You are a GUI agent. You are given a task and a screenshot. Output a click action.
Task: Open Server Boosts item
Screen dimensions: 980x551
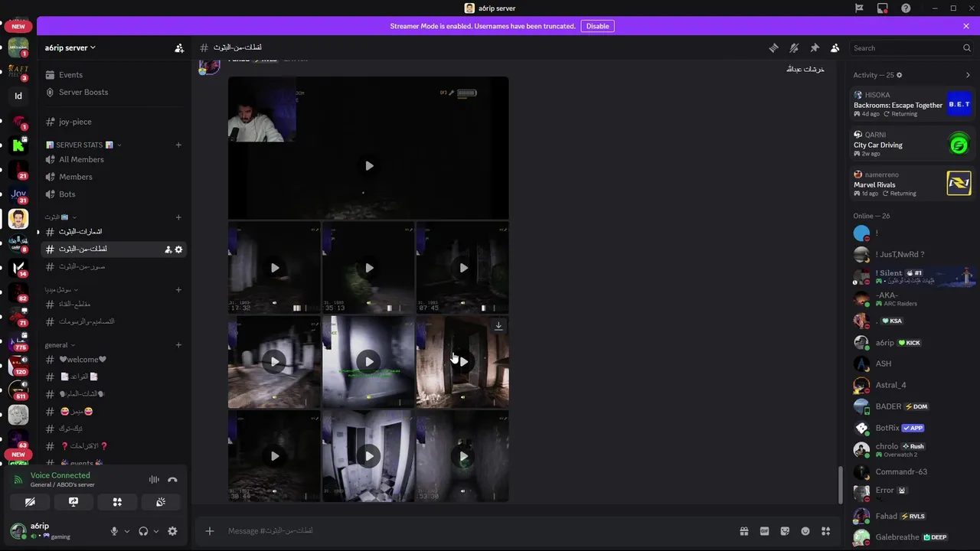coord(113,92)
